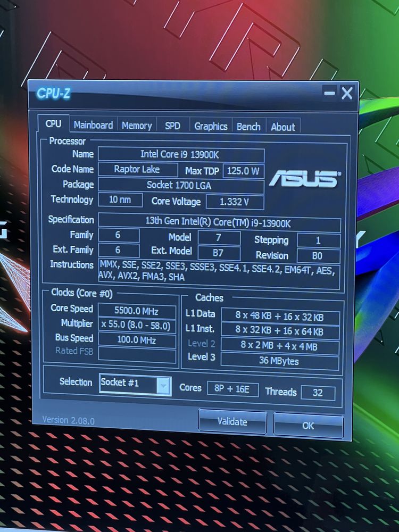
Task: Click the Family value 6
Action: (119, 235)
